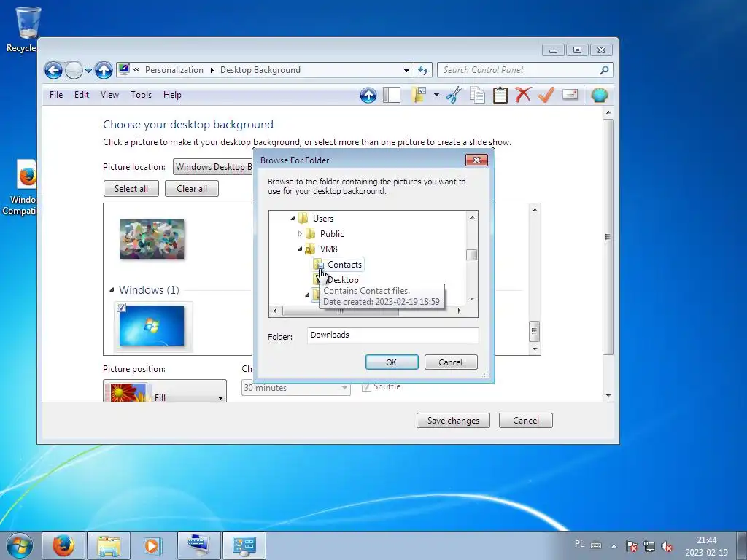747x560 pixels.
Task: Open Windows Explorer taskbar icon
Action: point(108,545)
